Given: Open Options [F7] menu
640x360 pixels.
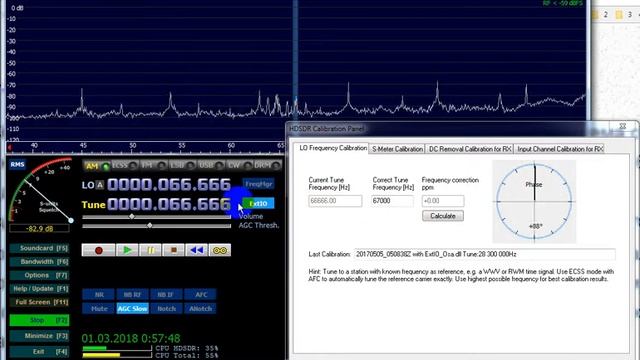Looking at the screenshot, I should click(x=40, y=275).
